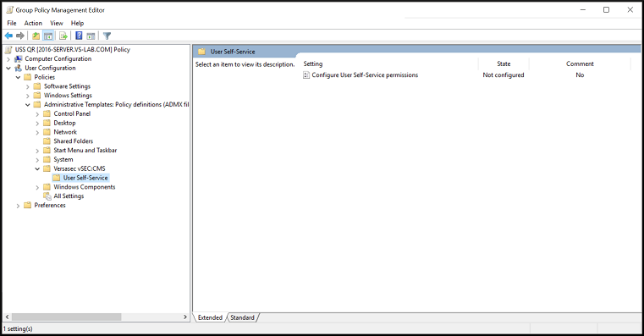Screen dimensions: 644x336
Task: Expand the Control Panel node
Action: point(38,114)
